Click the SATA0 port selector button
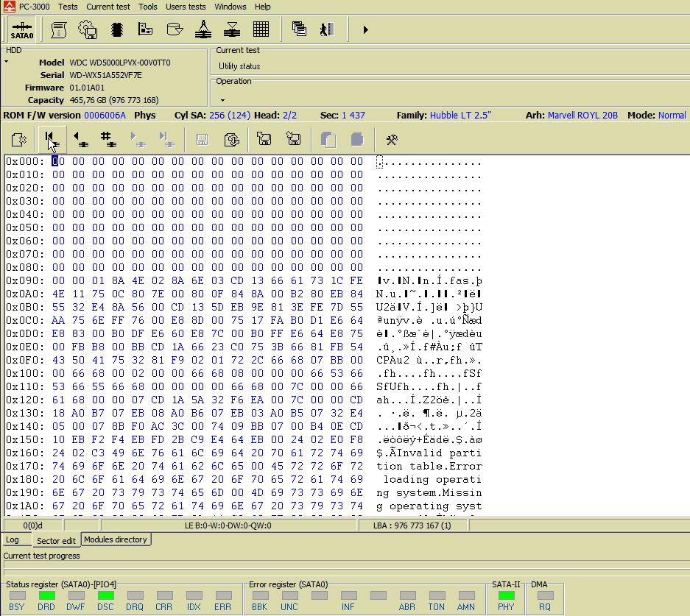 [x=21, y=30]
